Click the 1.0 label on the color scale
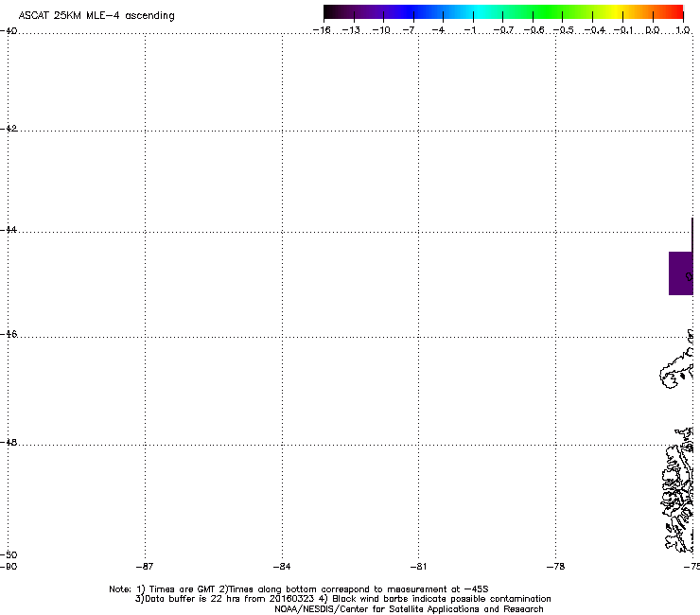Screen dimensions: 700x615 tap(683, 30)
